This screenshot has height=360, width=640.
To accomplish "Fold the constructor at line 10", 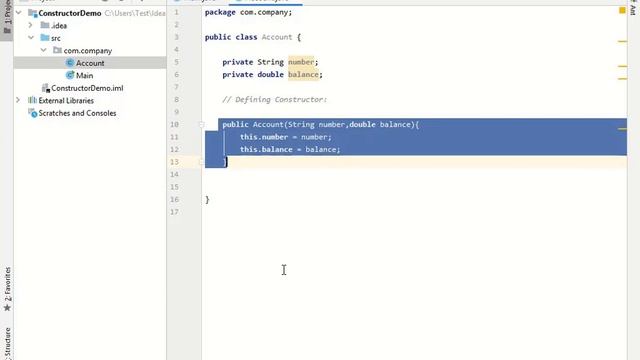I will pos(201,124).
